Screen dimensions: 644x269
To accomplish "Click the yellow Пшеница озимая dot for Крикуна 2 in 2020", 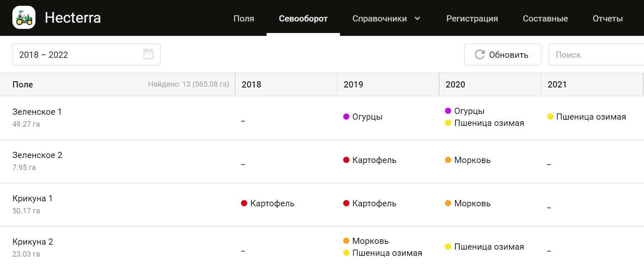I will 447,246.
